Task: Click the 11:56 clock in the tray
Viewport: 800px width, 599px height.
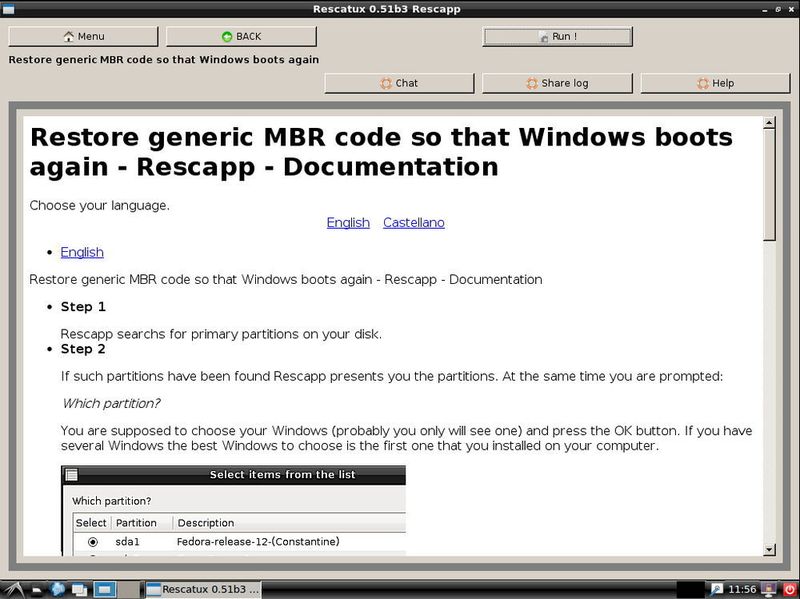Action: tap(741, 589)
